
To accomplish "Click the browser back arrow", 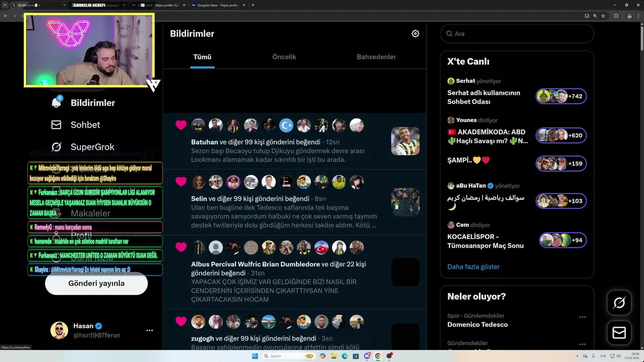I will coord(6,16).
